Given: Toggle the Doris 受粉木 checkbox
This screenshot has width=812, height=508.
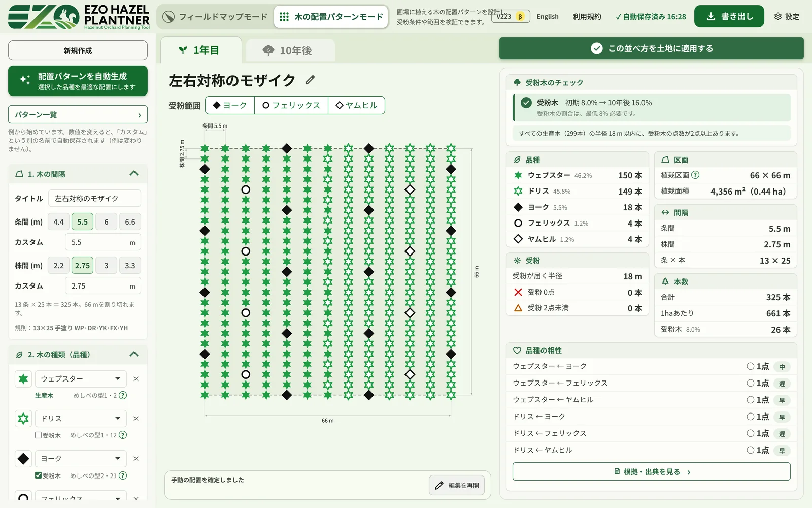Looking at the screenshot, I should point(38,435).
